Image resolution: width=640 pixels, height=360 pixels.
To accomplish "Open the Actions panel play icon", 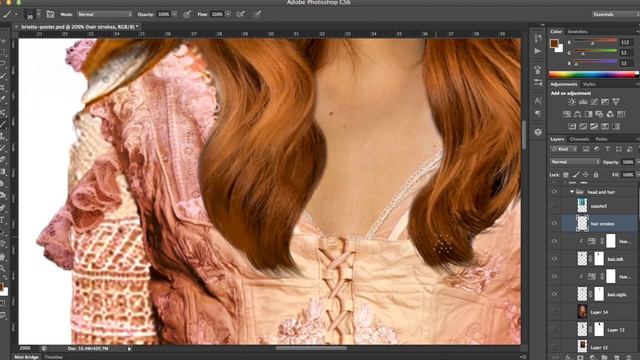I will (538, 51).
